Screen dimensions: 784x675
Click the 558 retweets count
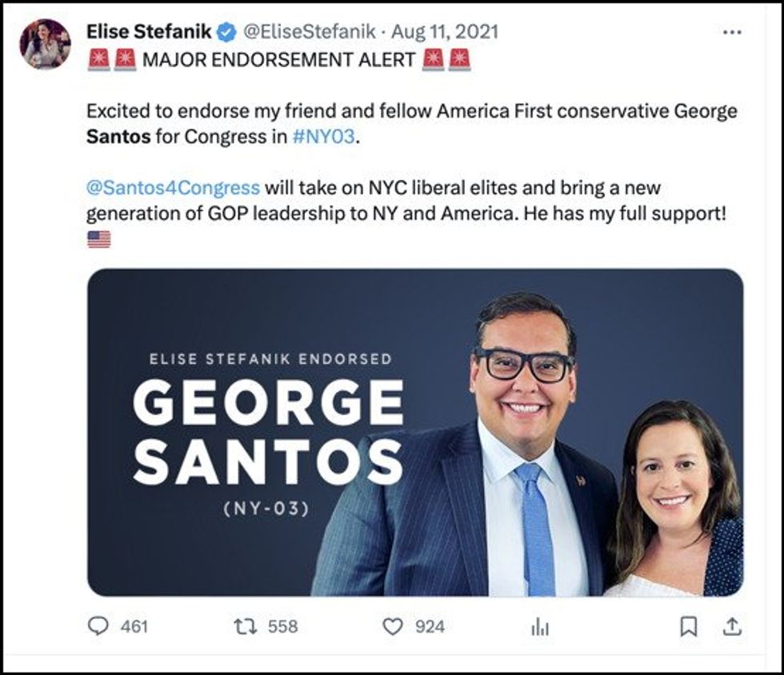point(282,626)
